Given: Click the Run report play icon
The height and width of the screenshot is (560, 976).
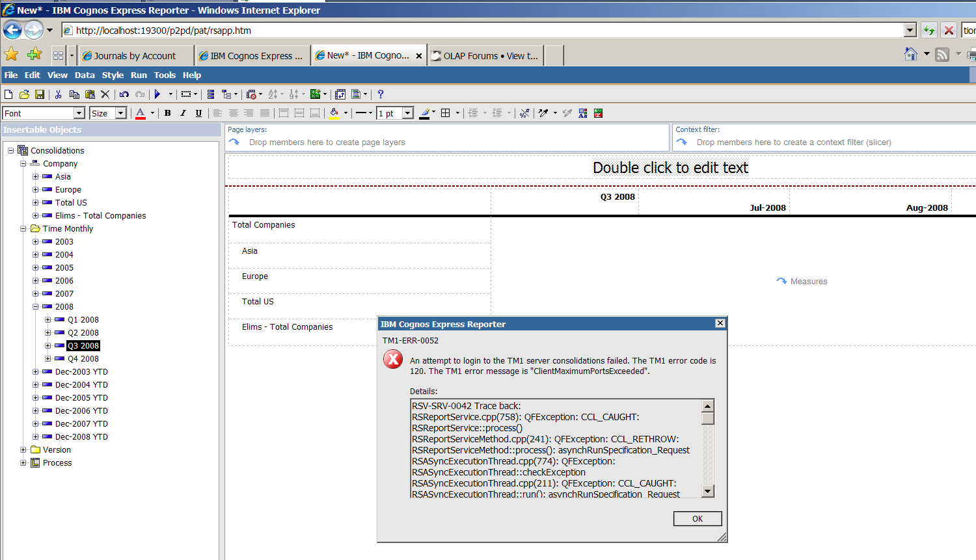Looking at the screenshot, I should 157,94.
